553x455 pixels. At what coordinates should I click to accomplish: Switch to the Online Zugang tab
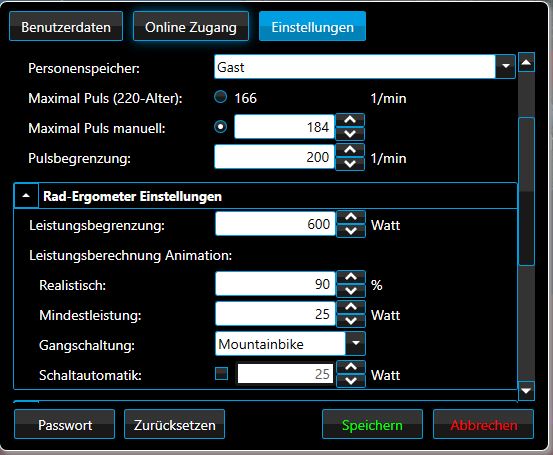click(191, 26)
